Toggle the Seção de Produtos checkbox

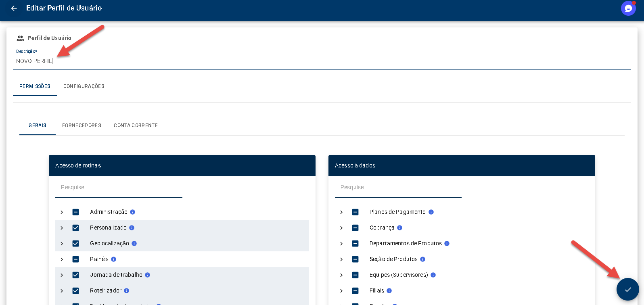tap(355, 259)
